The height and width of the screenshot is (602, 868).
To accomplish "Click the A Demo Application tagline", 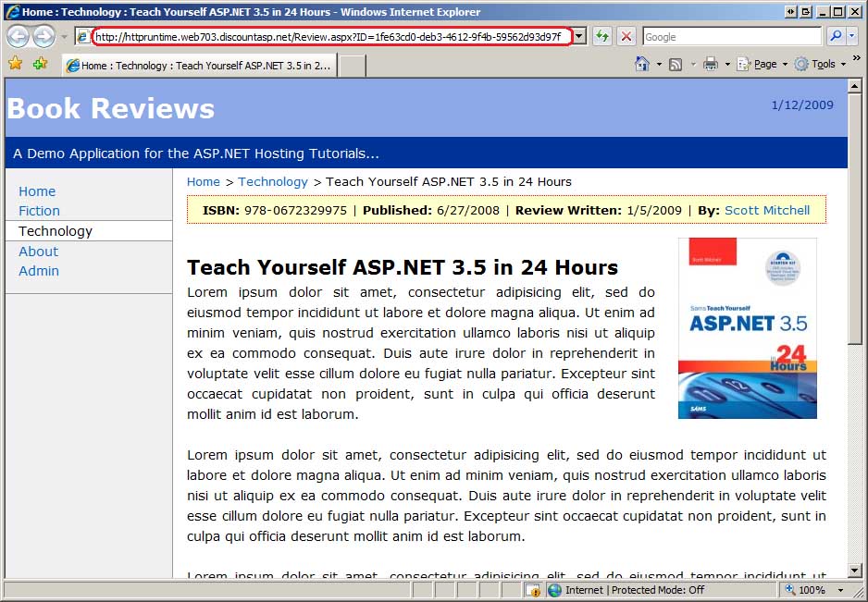I will pyautogui.click(x=196, y=154).
